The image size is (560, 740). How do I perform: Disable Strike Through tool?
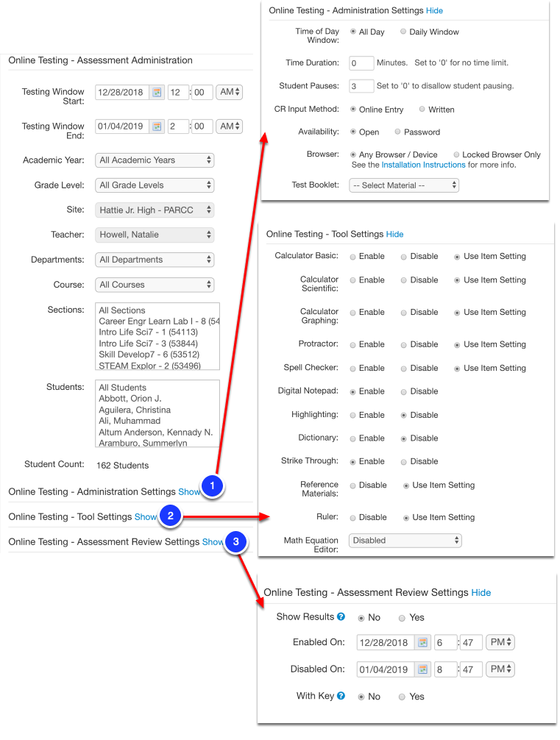[404, 462]
